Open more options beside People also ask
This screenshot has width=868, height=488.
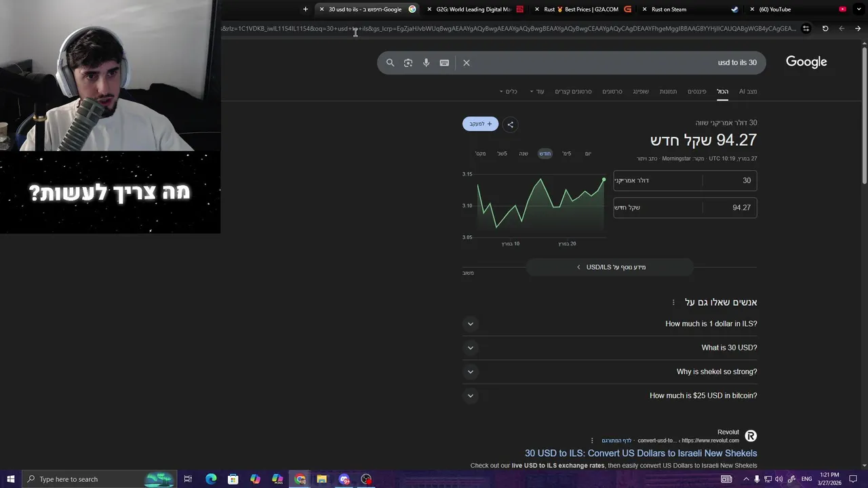tap(673, 302)
